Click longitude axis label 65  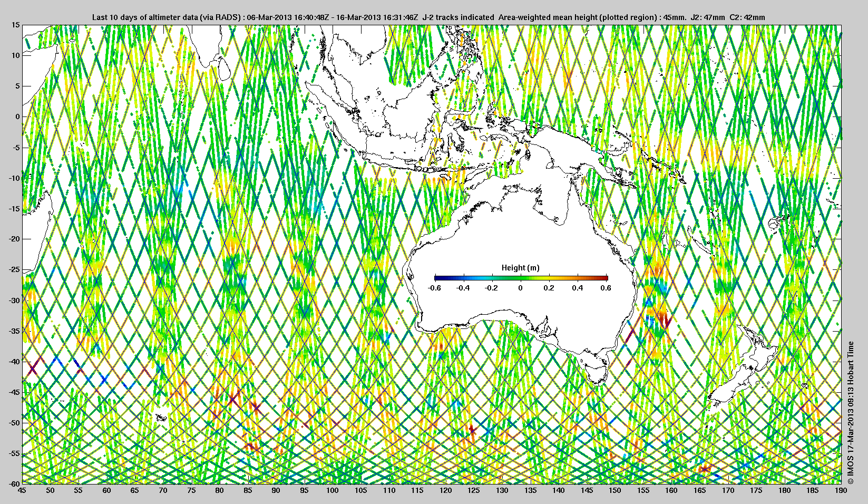(x=135, y=491)
